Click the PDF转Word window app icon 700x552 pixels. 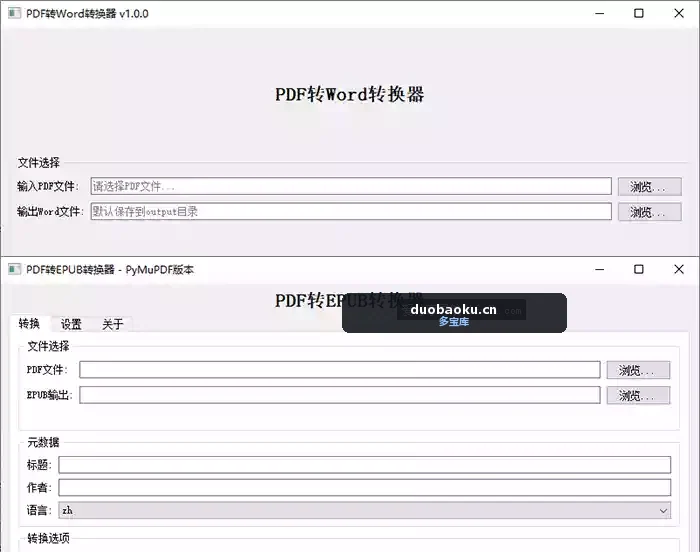[x=14, y=13]
